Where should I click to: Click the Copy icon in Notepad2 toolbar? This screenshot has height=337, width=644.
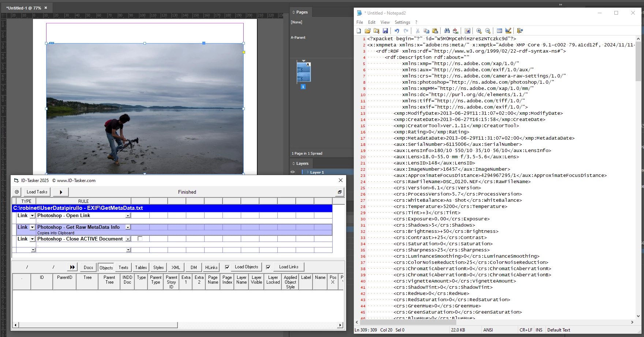pyautogui.click(x=426, y=31)
